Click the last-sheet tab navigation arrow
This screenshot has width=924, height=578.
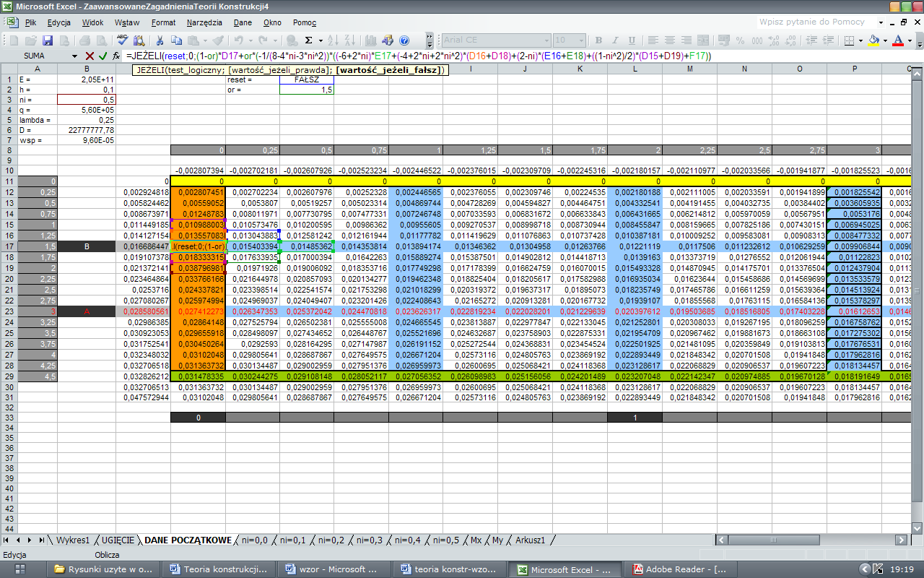(40, 540)
